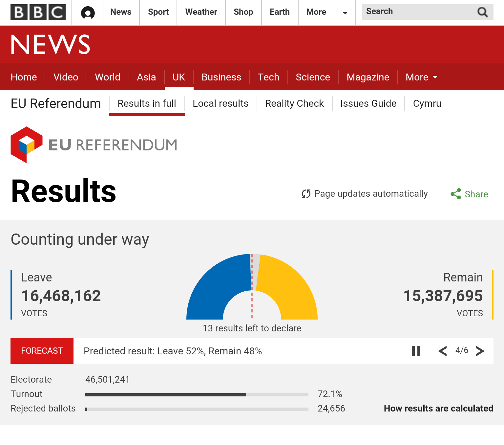Open How results are calculated link
The height and width of the screenshot is (445, 504).
439,408
